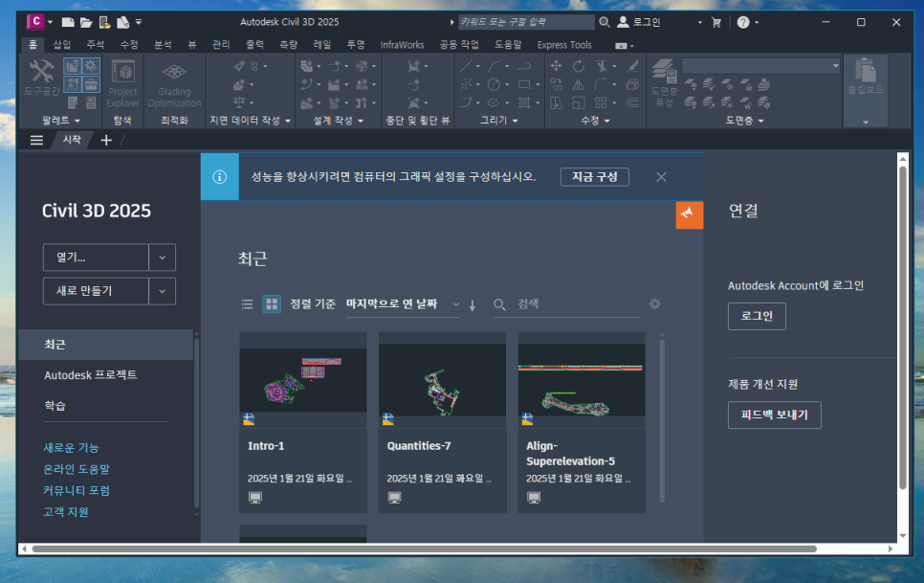Open the 온라인 도움말 link

coord(77,469)
